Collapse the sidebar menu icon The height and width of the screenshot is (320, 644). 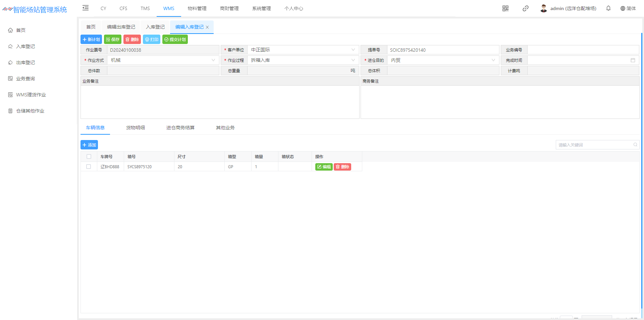point(86,8)
